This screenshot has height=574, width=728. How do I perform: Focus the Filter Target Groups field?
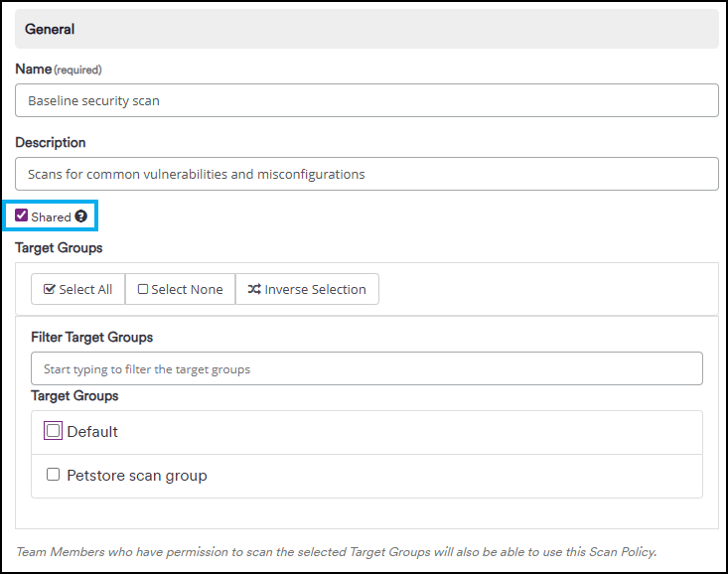366,368
